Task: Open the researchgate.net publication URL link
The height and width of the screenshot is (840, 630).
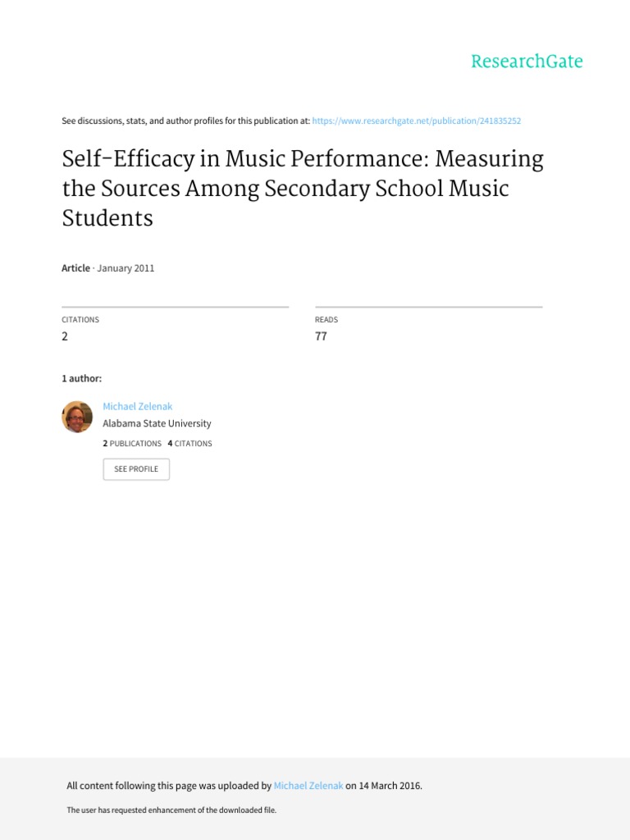Action: (417, 121)
